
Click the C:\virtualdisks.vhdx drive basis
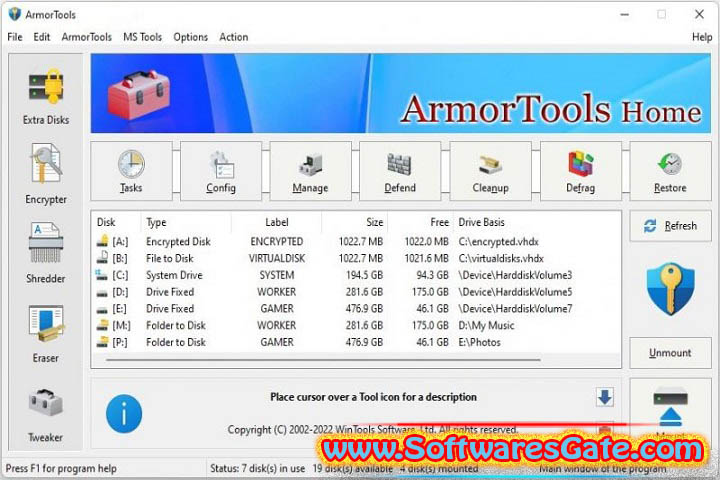[x=501, y=259]
